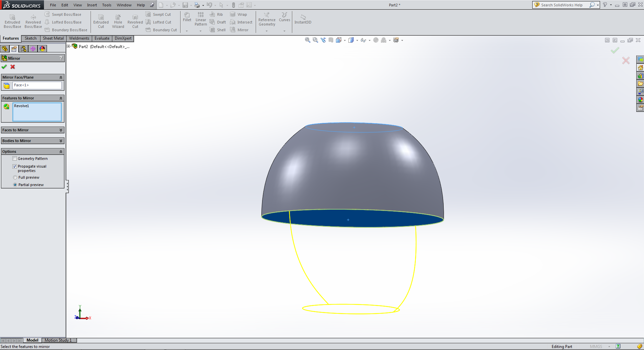This screenshot has width=644, height=350.
Task: Switch to the Sheet Metal tab
Action: point(53,38)
